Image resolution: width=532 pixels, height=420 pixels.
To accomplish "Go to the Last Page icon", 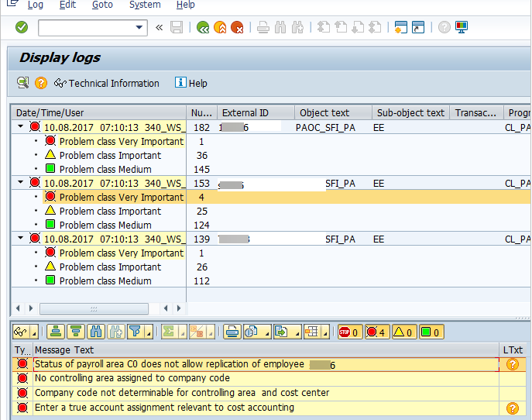I will 375,27.
